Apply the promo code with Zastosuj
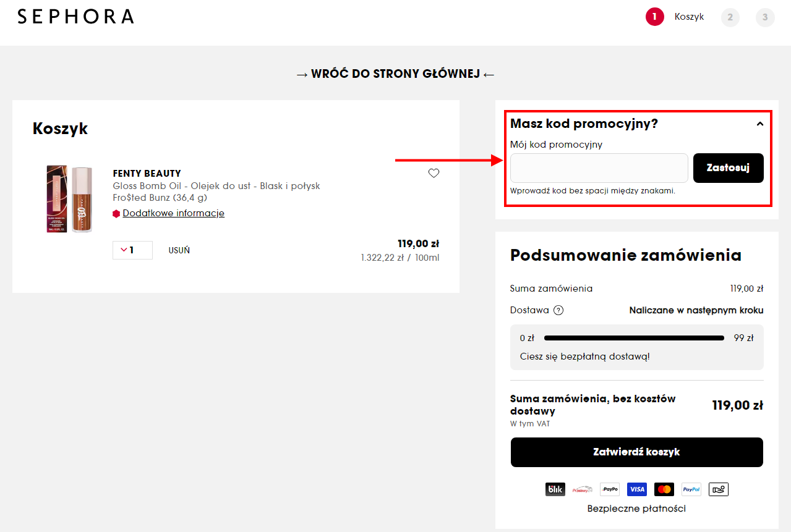 click(x=729, y=168)
